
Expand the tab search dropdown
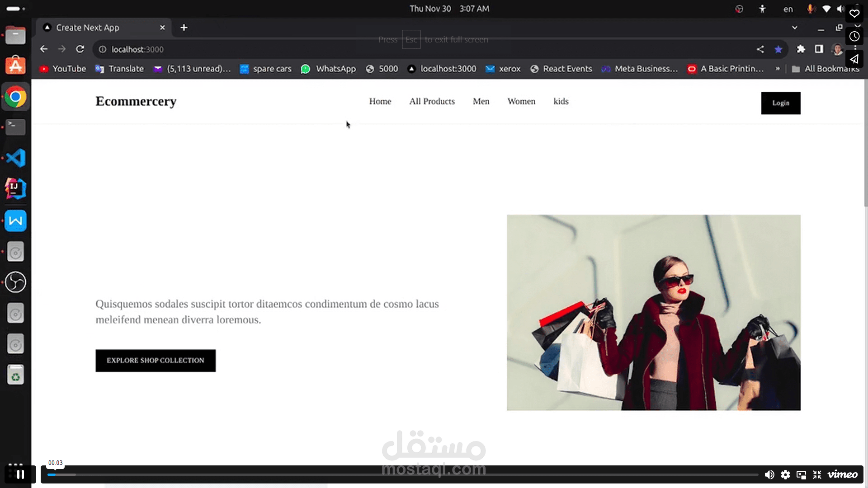[x=795, y=28]
